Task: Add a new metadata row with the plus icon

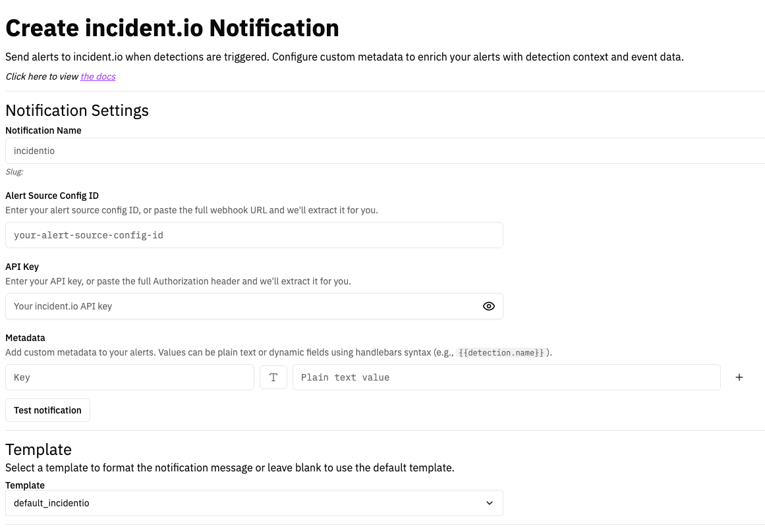Action: [739, 377]
